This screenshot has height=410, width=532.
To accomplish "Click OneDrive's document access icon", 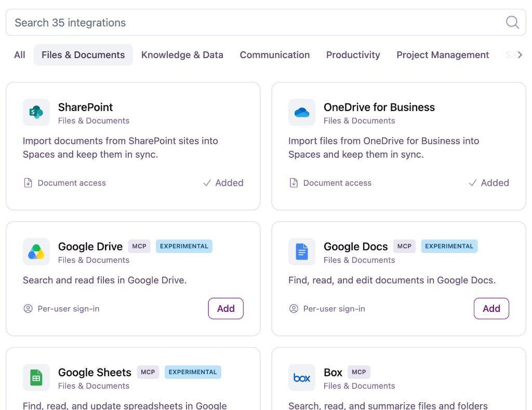I will [x=294, y=183].
